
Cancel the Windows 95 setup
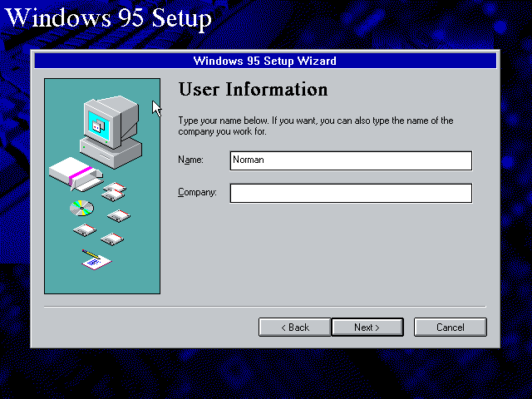(x=451, y=327)
